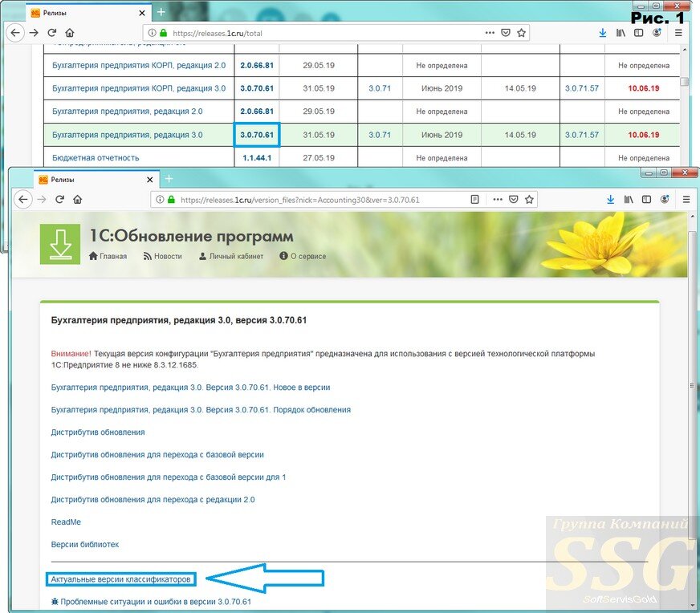
Task: Open the Порядок обновления link
Action: (201, 409)
